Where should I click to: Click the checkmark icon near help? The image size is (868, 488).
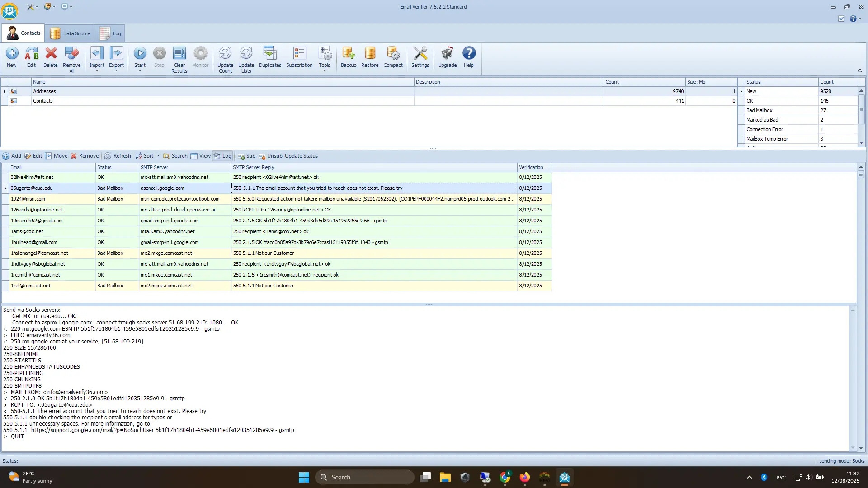(x=841, y=19)
